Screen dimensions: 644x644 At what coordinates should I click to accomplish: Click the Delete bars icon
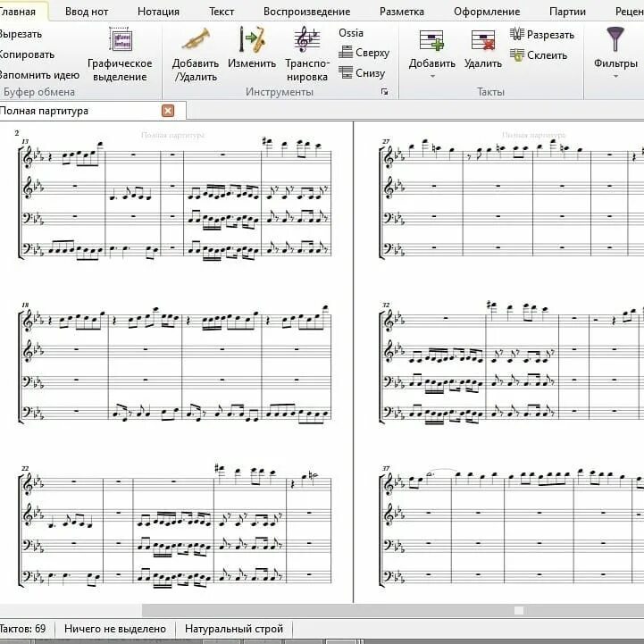tap(483, 40)
